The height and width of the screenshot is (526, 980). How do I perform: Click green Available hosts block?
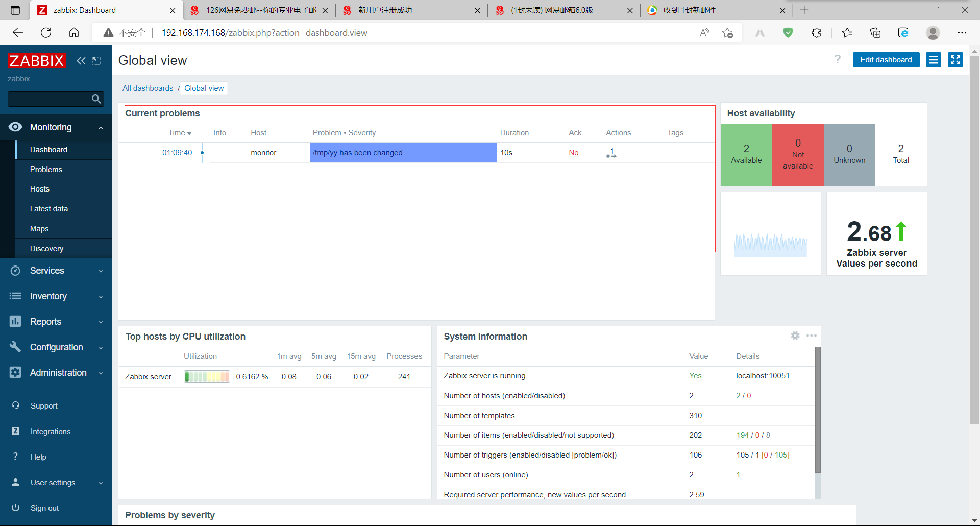pyautogui.click(x=746, y=155)
